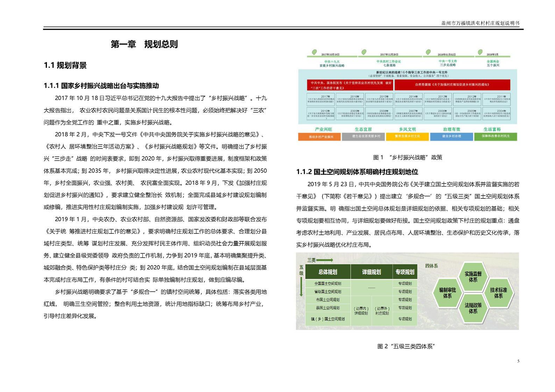Click the red box starting with 中共中央、国务院发布
The height and width of the screenshot is (392, 555).
pos(350,85)
